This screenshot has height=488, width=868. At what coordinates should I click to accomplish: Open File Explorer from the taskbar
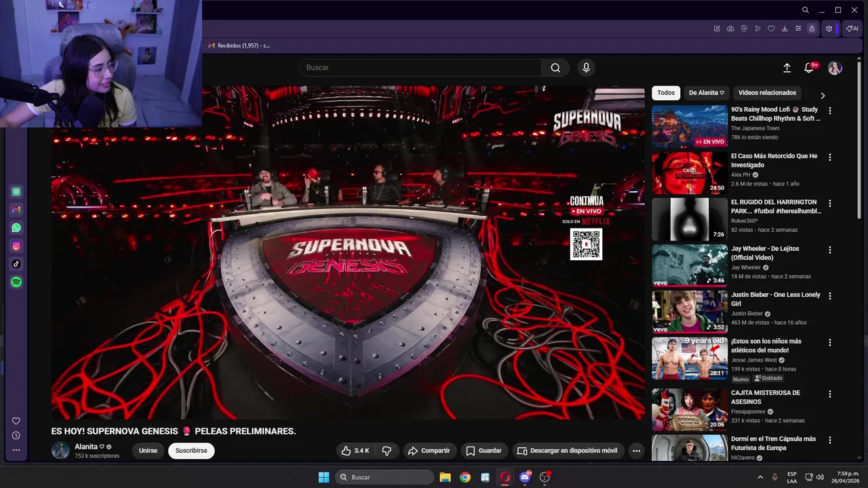tap(445, 477)
